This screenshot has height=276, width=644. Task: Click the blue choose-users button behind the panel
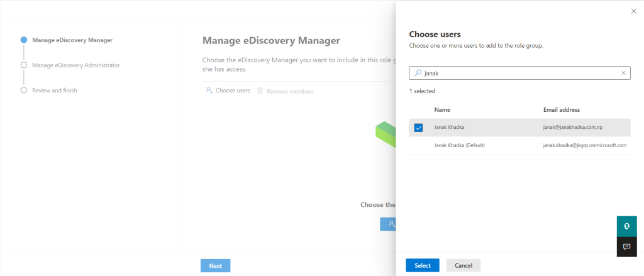(387, 224)
